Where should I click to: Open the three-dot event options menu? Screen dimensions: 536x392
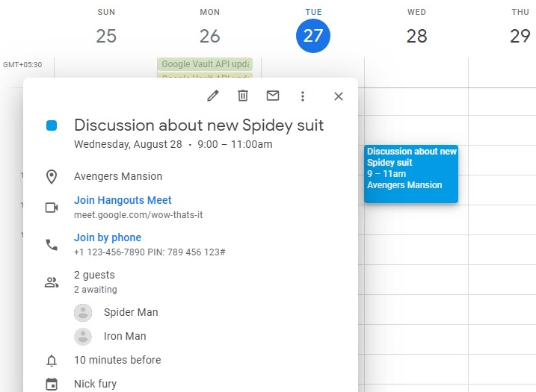coord(303,96)
